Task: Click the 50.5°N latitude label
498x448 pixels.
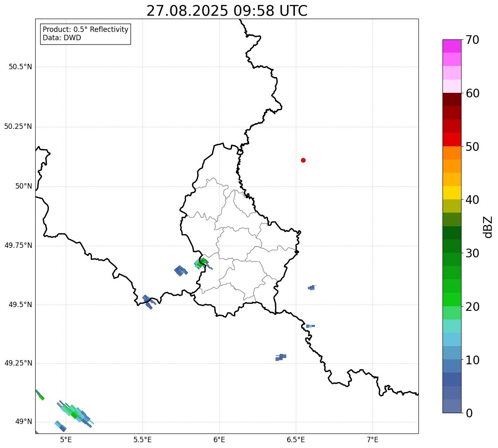Action: [20, 67]
